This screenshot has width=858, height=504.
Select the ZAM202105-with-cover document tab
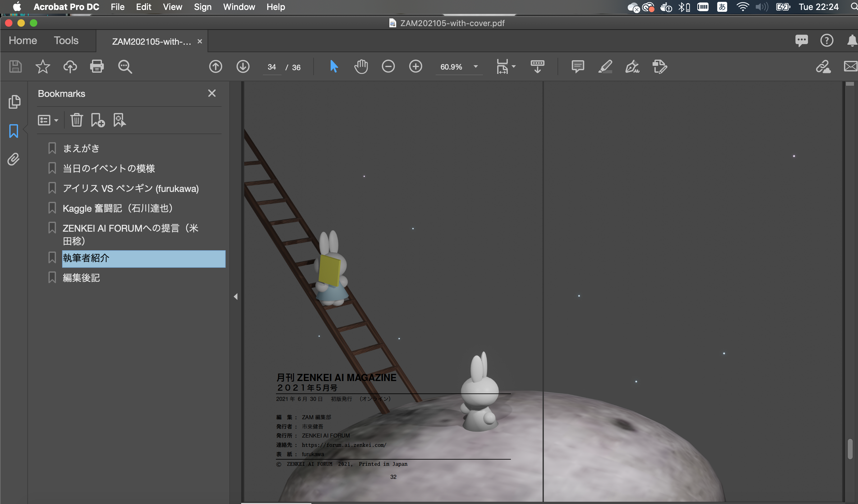pyautogui.click(x=152, y=42)
